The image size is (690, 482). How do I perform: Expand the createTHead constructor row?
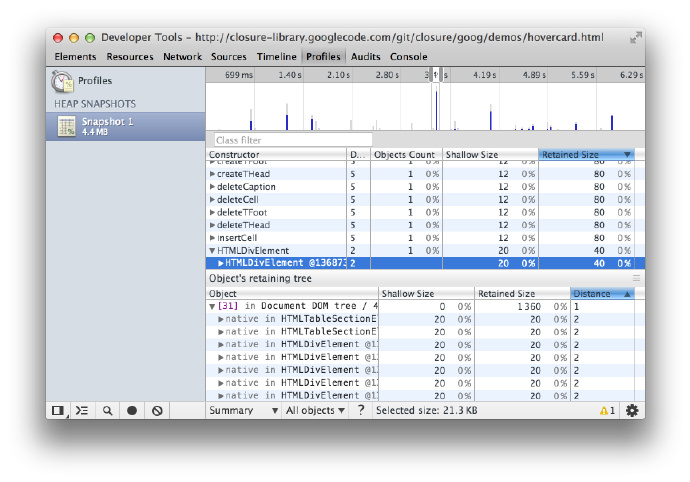click(x=212, y=174)
